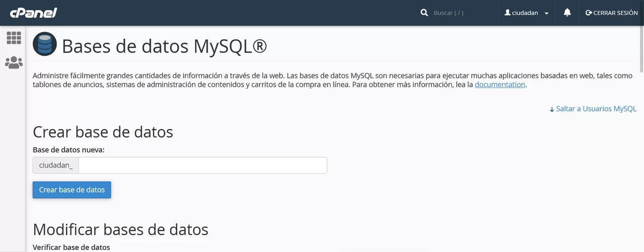The height and width of the screenshot is (252, 644).
Task: Click the MySQL database page icon
Action: pyautogui.click(x=45, y=44)
